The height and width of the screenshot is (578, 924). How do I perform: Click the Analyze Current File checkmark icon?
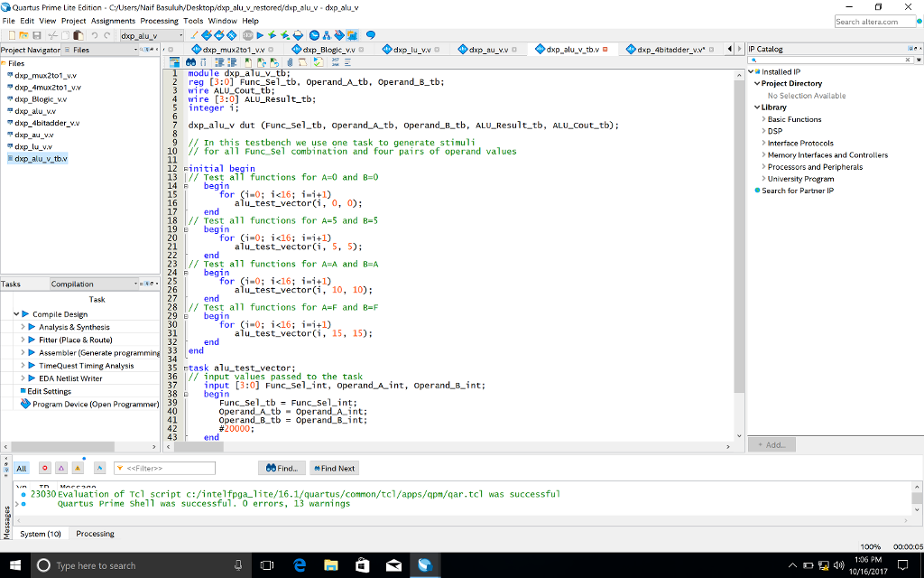click(319, 62)
